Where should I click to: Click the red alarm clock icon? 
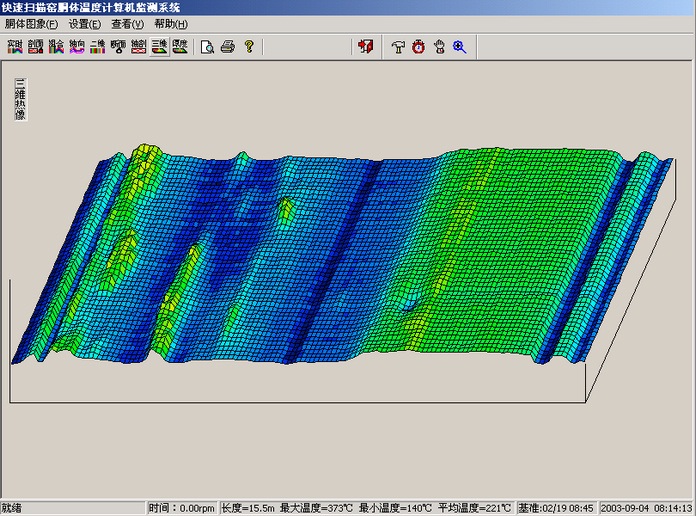(418, 46)
